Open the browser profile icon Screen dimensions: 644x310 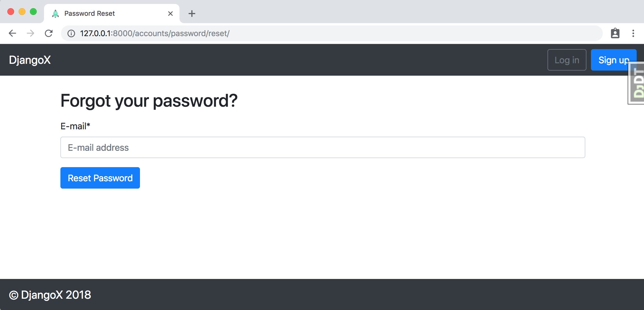(615, 33)
